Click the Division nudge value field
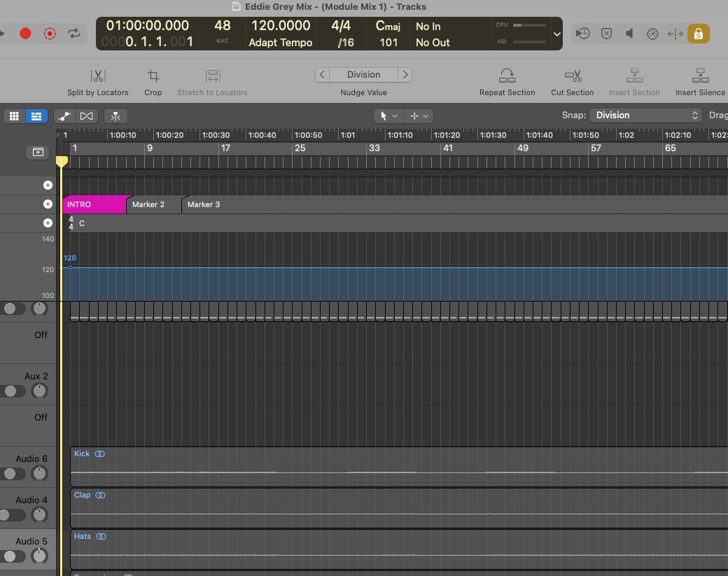The image size is (728, 576). click(363, 75)
